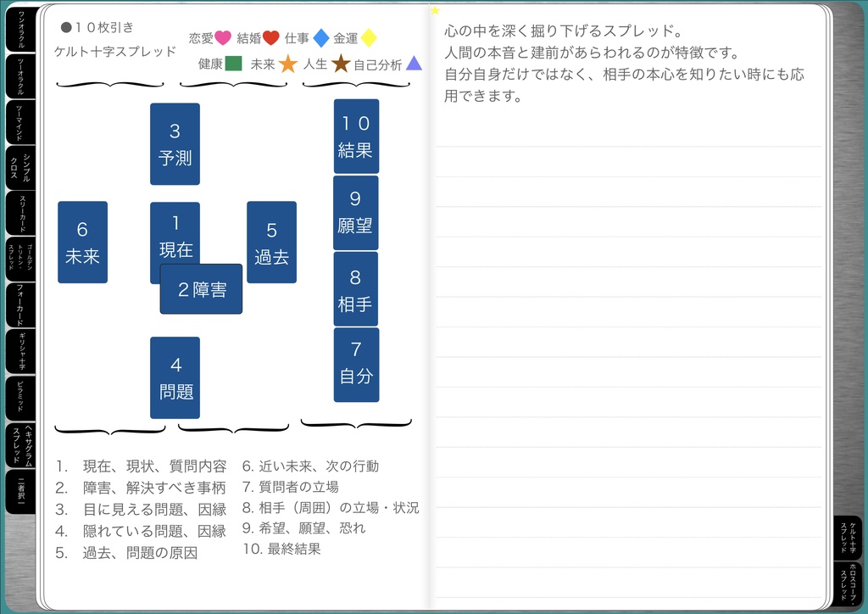This screenshot has height=614, width=868.
Task: Click the yellow star above the notes page
Action: [435, 12]
